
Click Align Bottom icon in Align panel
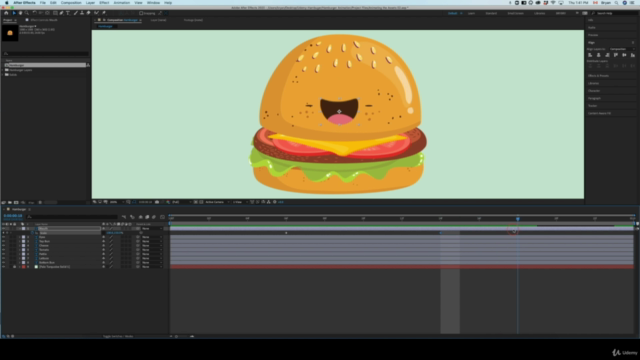[633, 55]
